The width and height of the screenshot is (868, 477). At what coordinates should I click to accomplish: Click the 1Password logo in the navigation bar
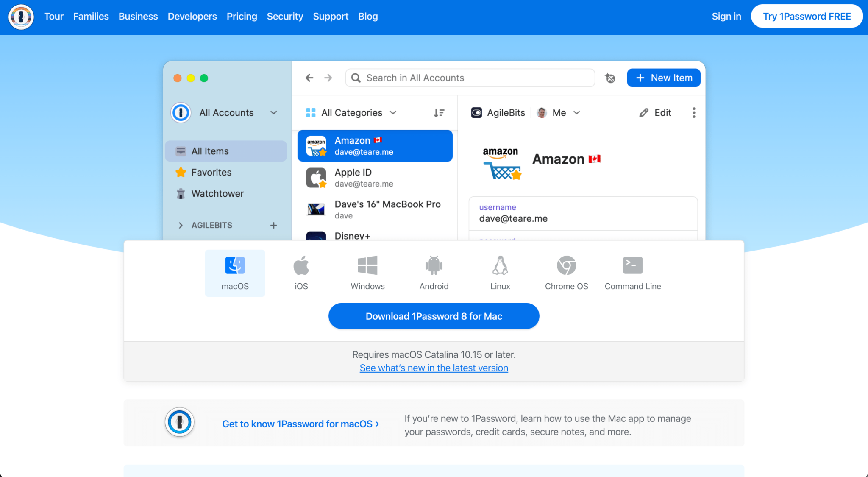coord(21,17)
